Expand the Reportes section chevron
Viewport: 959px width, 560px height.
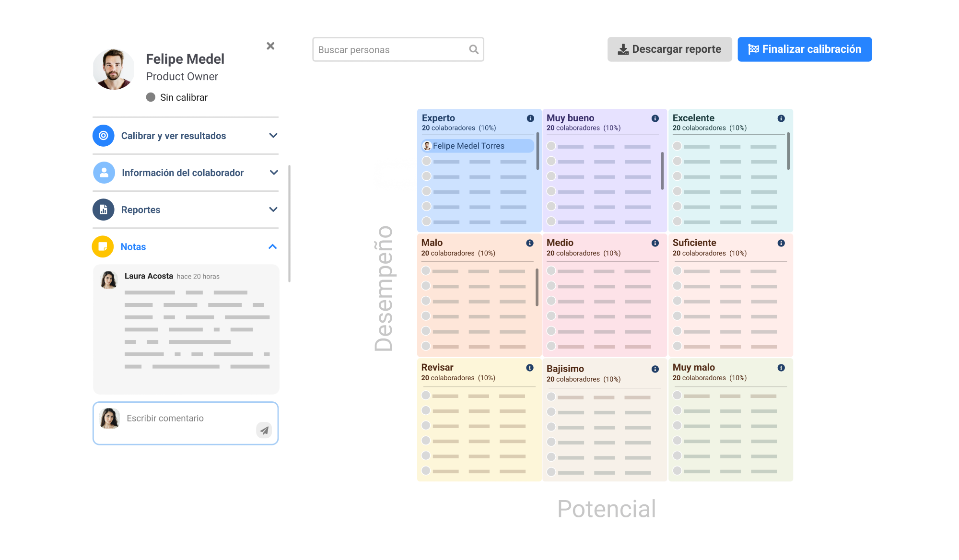[273, 210]
